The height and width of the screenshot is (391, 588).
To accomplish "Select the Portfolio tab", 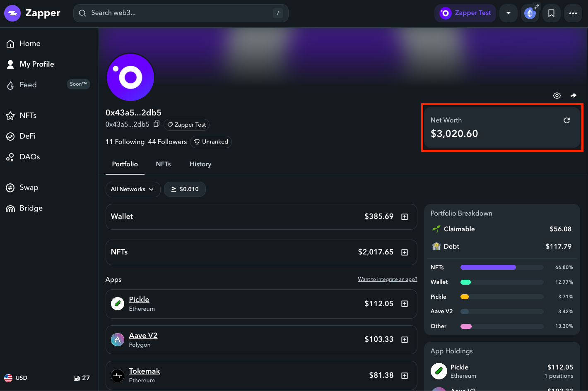I will (x=125, y=164).
